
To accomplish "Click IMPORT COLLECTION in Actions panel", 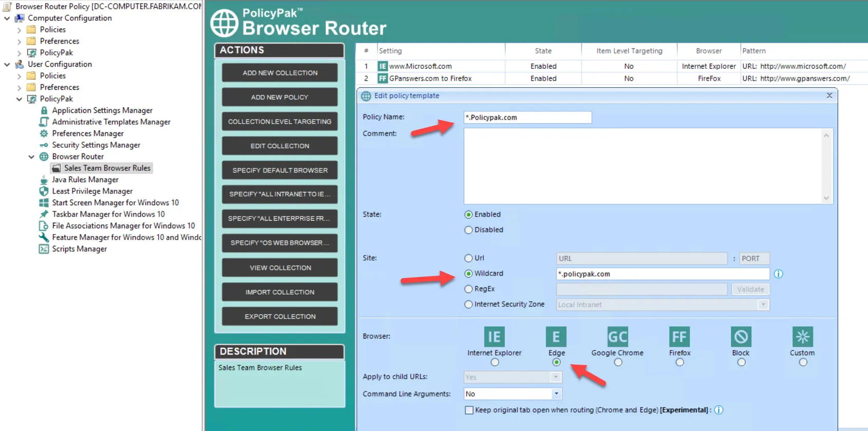I will pos(280,292).
